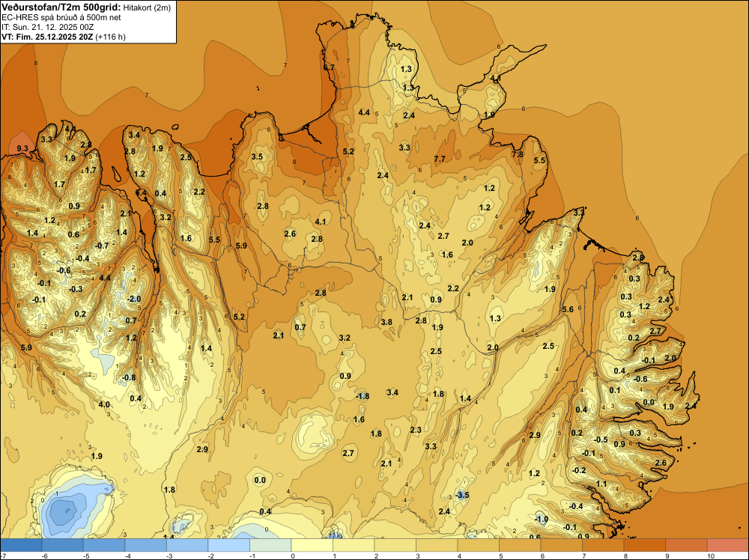Click the legend swatch between -2 and -1
The height and width of the screenshot is (560, 749).
tap(228, 545)
